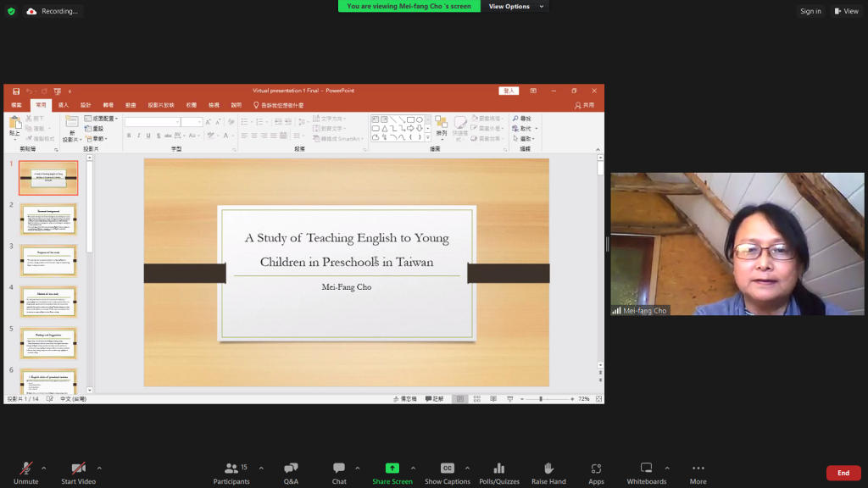Open the More menu in toolbar

point(698,472)
